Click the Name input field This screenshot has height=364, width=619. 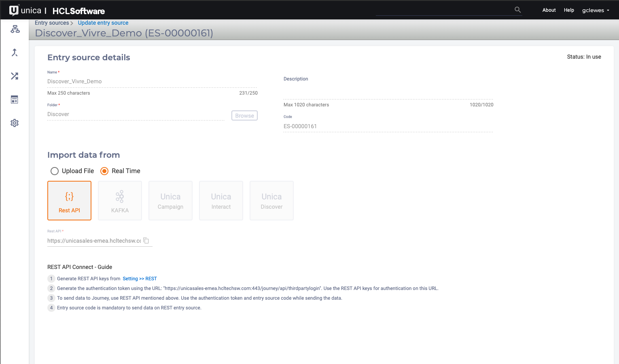pos(152,81)
